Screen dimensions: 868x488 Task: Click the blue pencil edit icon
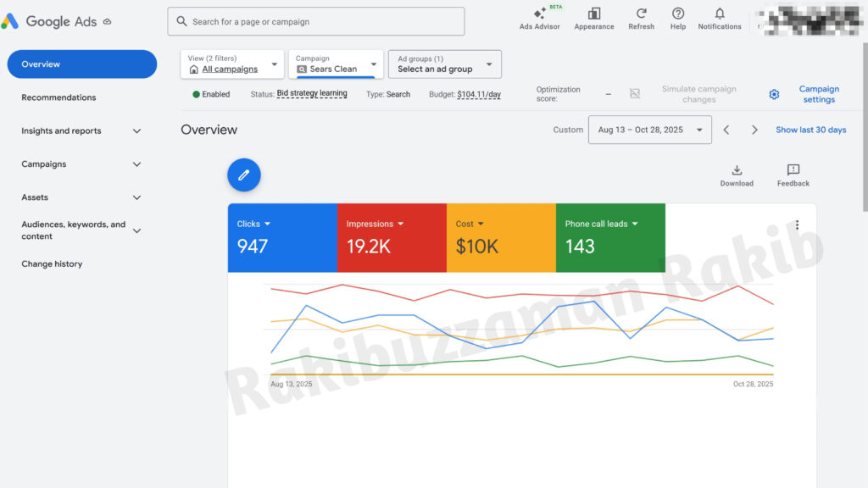click(244, 175)
